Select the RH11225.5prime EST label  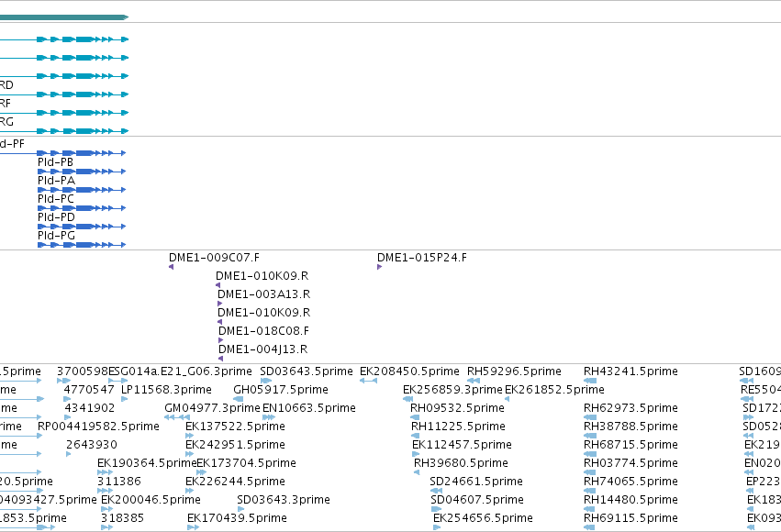click(x=458, y=427)
